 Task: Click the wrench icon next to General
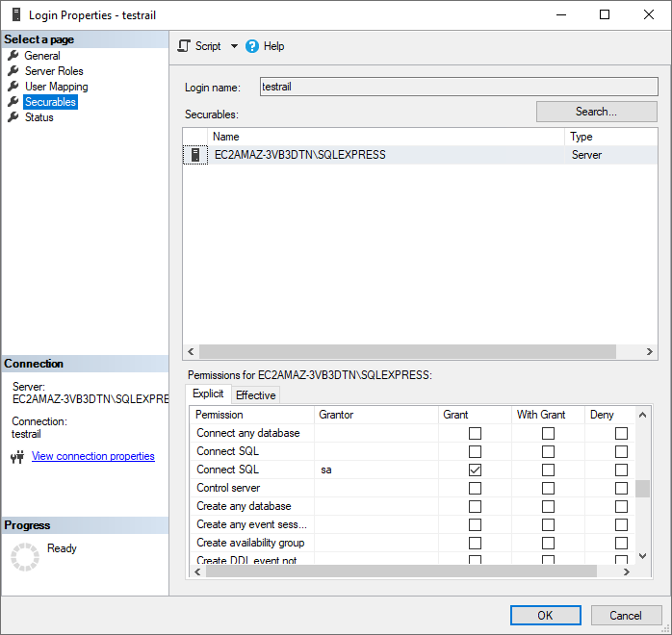(13, 56)
